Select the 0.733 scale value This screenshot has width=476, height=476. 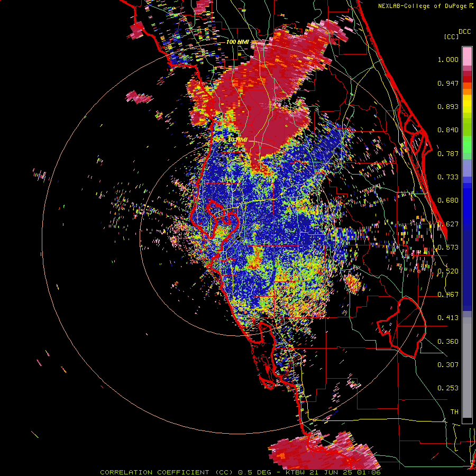pos(448,177)
